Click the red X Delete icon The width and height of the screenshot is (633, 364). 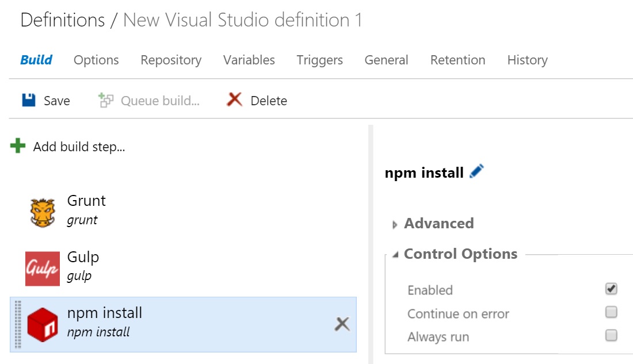point(235,99)
